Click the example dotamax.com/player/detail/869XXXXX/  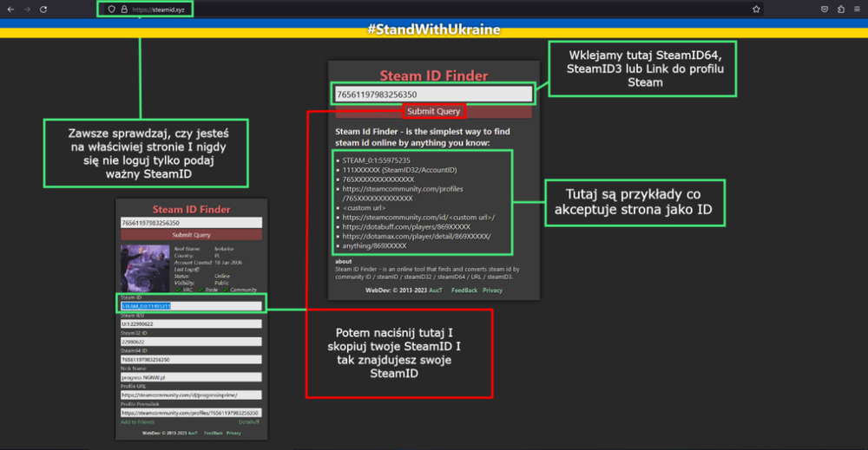pyautogui.click(x=417, y=236)
